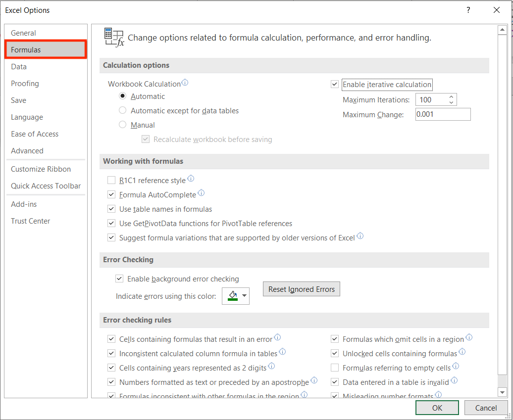
Task: Click the Help question mark in title bar
Action: pos(468,10)
